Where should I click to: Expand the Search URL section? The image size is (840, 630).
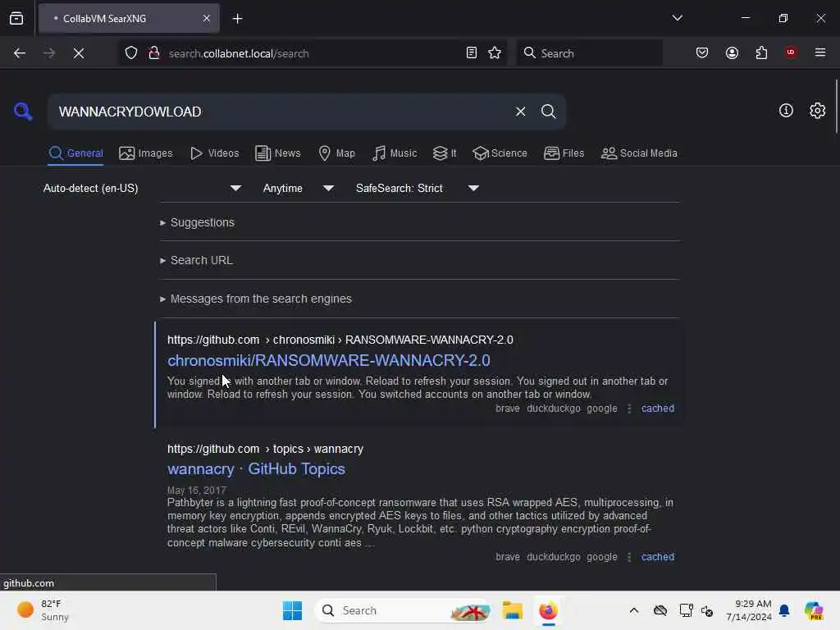click(196, 260)
